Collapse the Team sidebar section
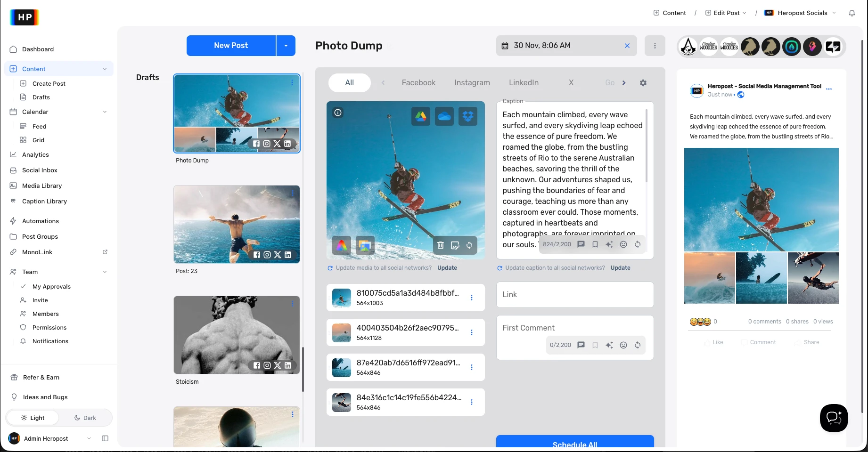 click(x=105, y=272)
